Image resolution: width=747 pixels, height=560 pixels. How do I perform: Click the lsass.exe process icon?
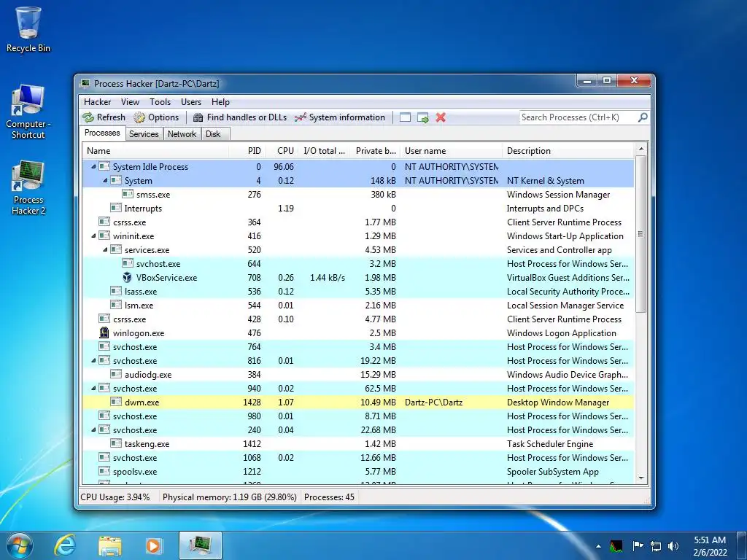[116, 291]
